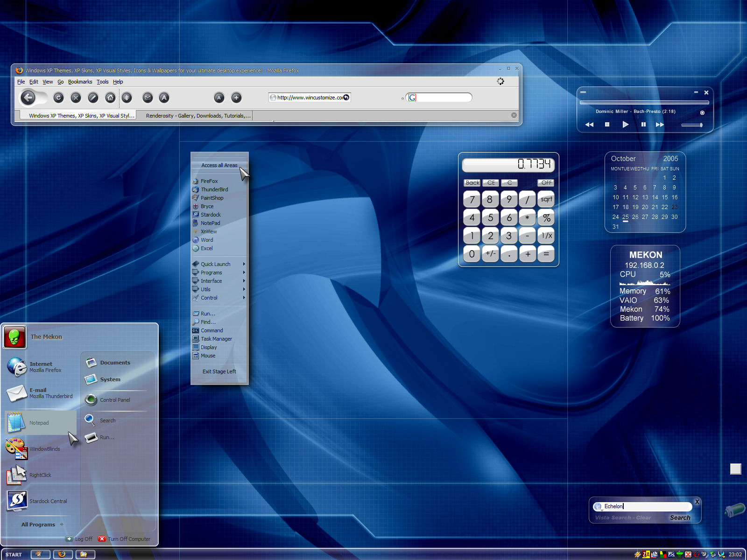
Task: Click the Firefox Back arrow button
Action: click(x=28, y=98)
